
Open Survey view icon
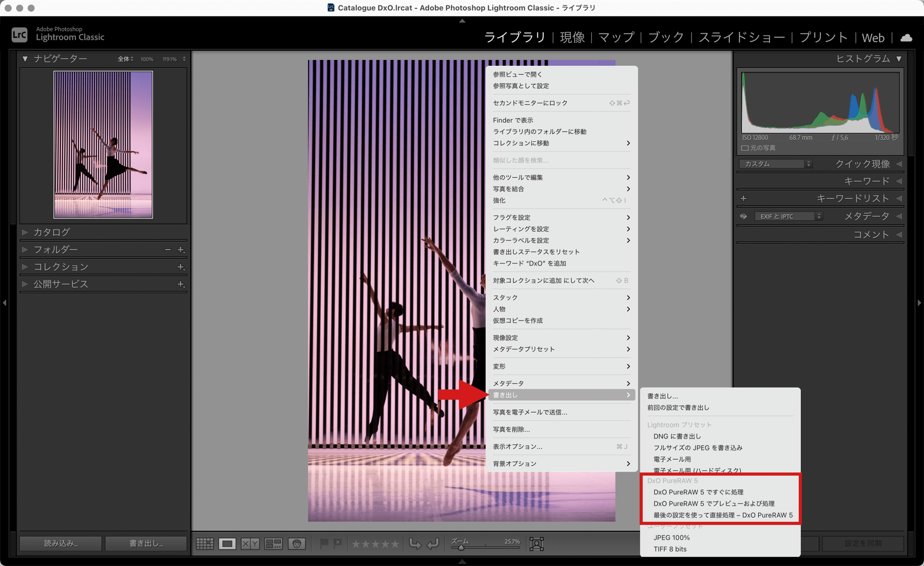pos(273,543)
